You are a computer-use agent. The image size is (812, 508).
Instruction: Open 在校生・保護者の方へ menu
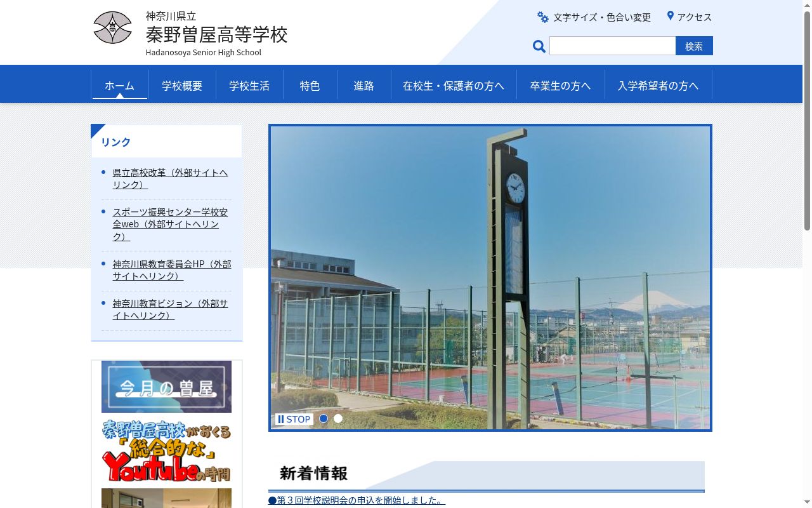[454, 85]
